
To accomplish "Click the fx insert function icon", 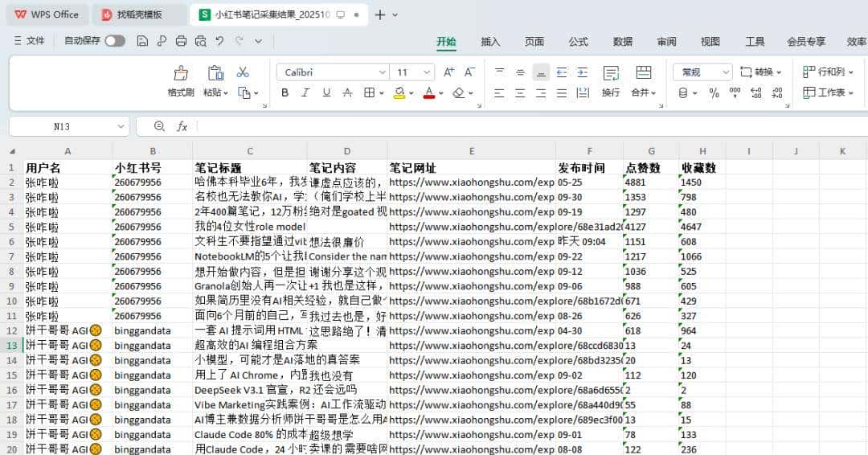I will [x=182, y=127].
